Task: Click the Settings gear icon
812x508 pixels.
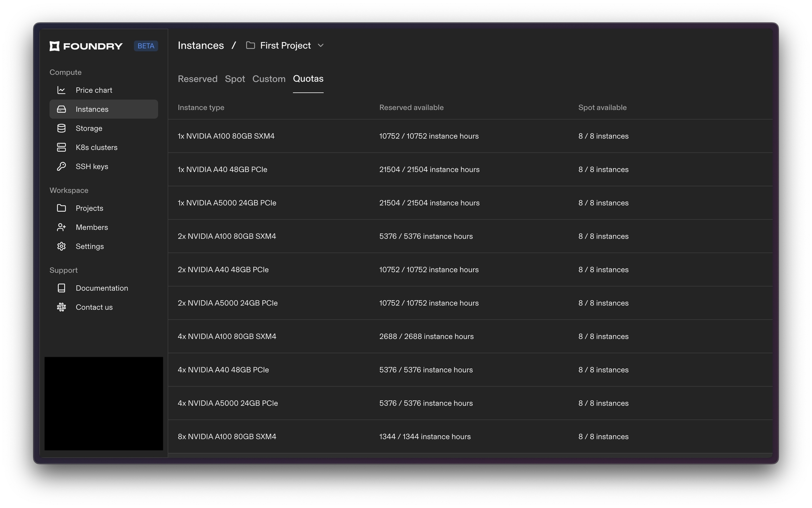Action: pyautogui.click(x=61, y=246)
